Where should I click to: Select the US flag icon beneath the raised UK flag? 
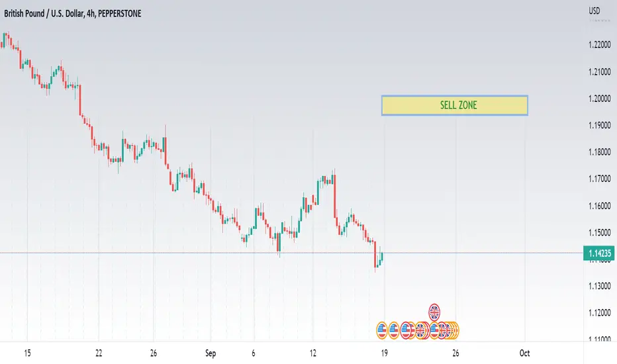coord(434,330)
